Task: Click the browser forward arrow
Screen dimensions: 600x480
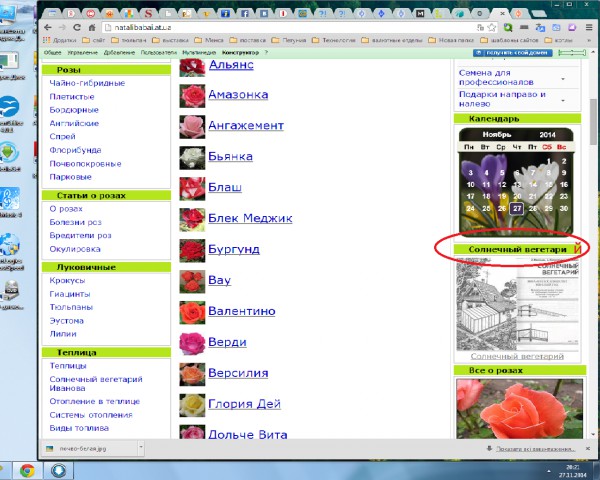Action: [x=62, y=28]
